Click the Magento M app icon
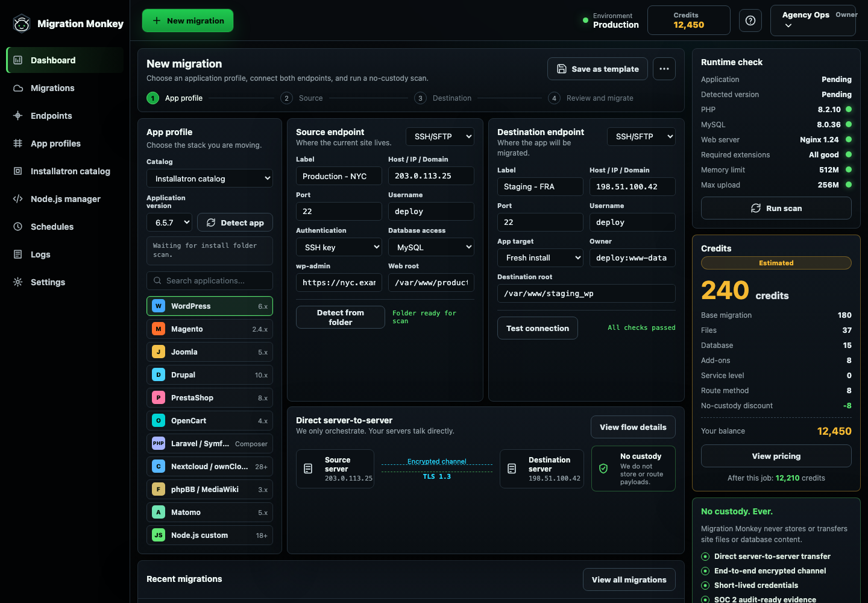 pyautogui.click(x=159, y=329)
